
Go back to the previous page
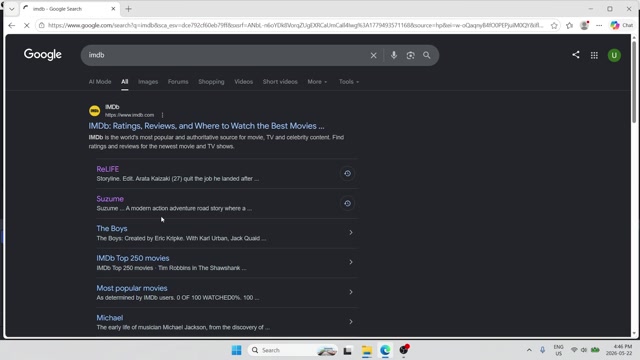[x=11, y=25]
